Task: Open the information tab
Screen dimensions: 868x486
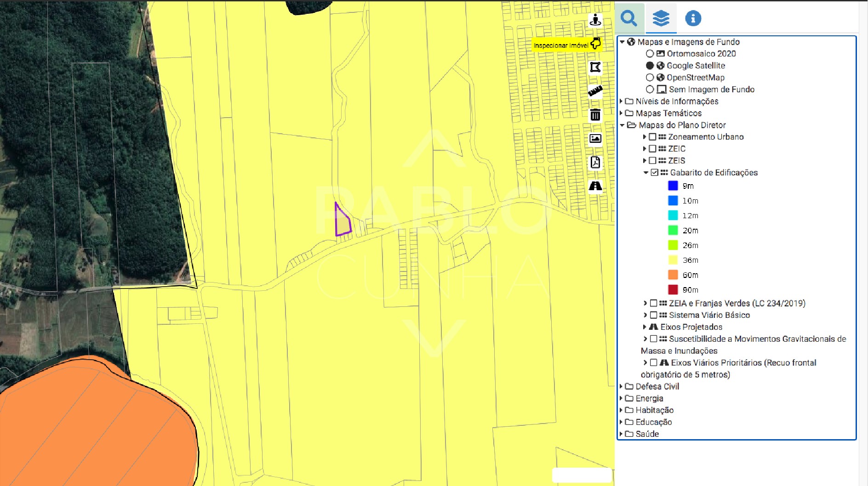Action: pos(693,19)
